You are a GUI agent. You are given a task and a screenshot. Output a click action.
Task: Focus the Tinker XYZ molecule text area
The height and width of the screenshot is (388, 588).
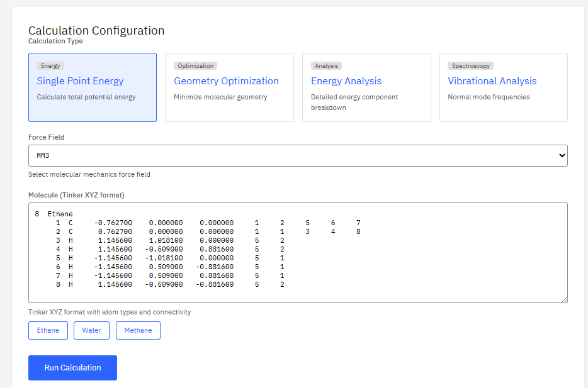297,264
